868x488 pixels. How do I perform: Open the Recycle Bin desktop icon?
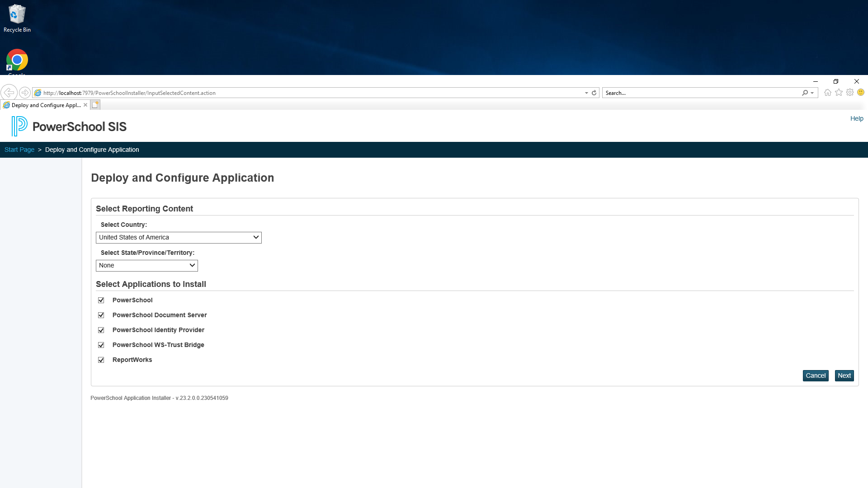click(x=17, y=18)
